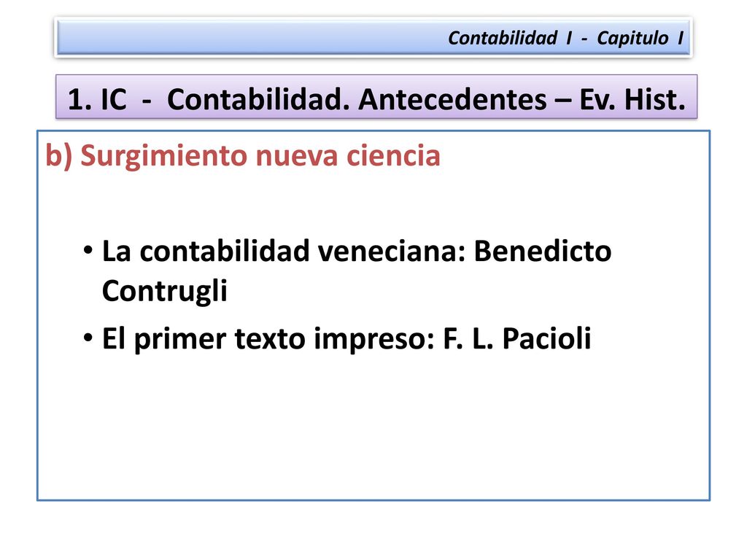The height and width of the screenshot is (560, 747).
Task: Click the name 'Benedicto' in the first bullet
Action: (x=543, y=251)
